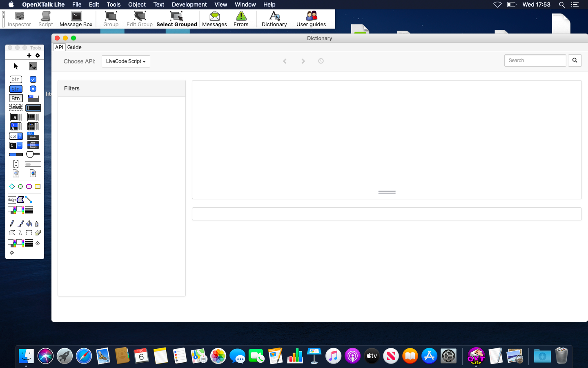Select the eraser paint tool
The width and height of the screenshot is (588, 368).
point(38,233)
